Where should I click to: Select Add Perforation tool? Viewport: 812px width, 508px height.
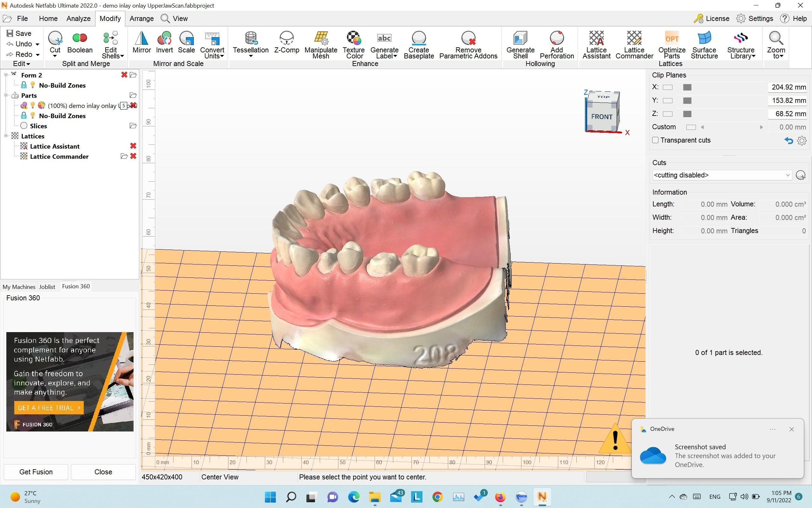click(x=557, y=45)
